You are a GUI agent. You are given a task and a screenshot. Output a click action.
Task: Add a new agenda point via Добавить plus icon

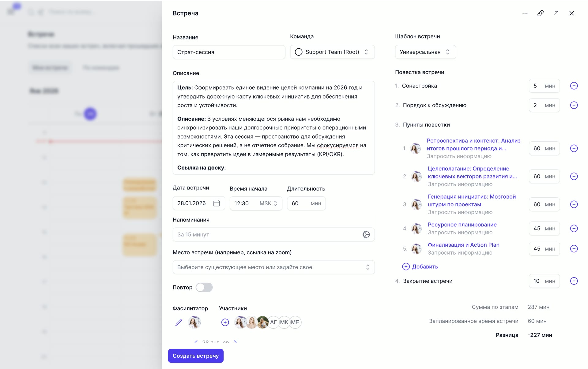click(405, 266)
